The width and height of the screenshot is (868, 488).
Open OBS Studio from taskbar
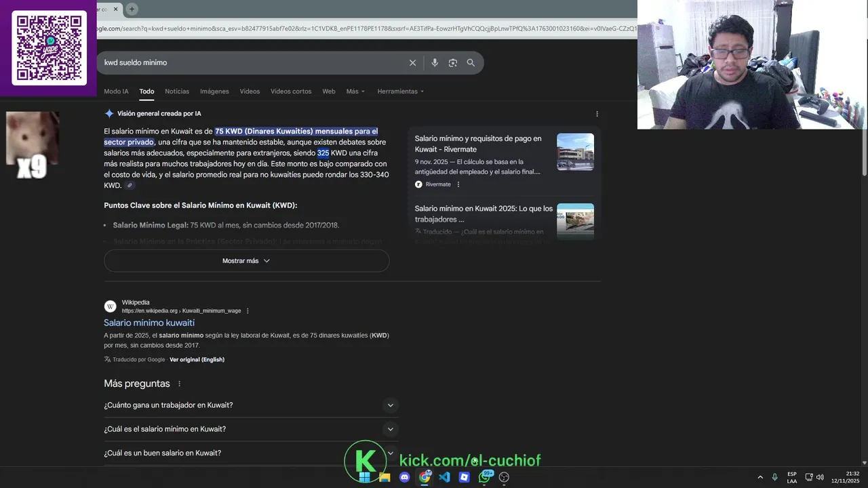click(x=504, y=477)
